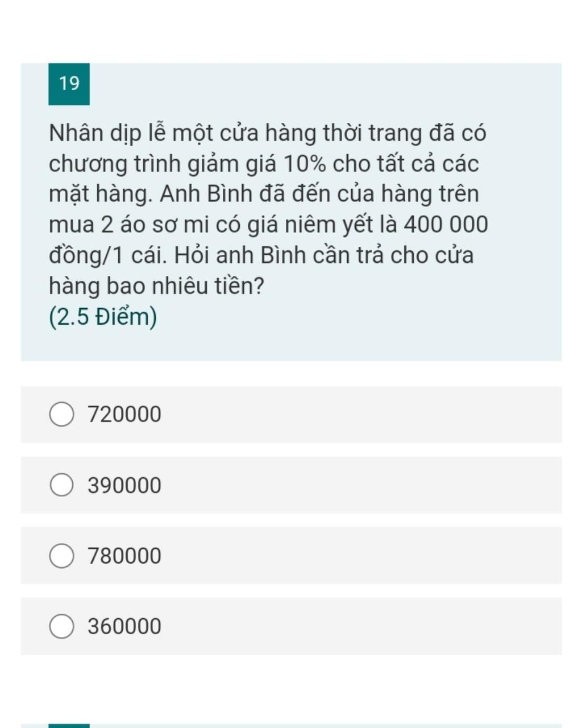Screen dimensions: 582x728
Task: Click the next question's teal badge at bottom edge
Action: [69, 726]
